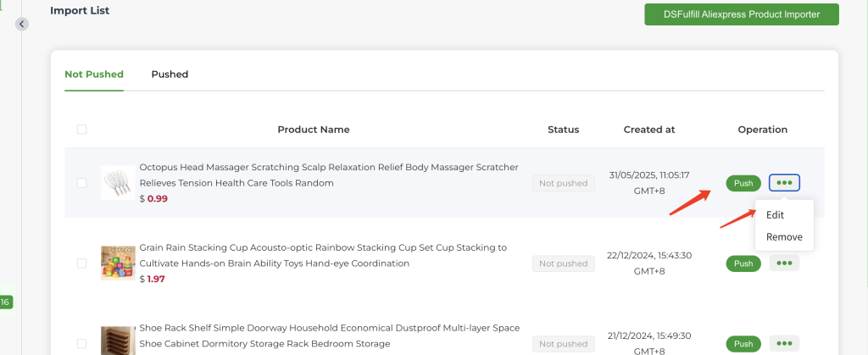Open the three-dot menu for Stacking Cup
Screen dimensions: 868x355
click(x=784, y=263)
